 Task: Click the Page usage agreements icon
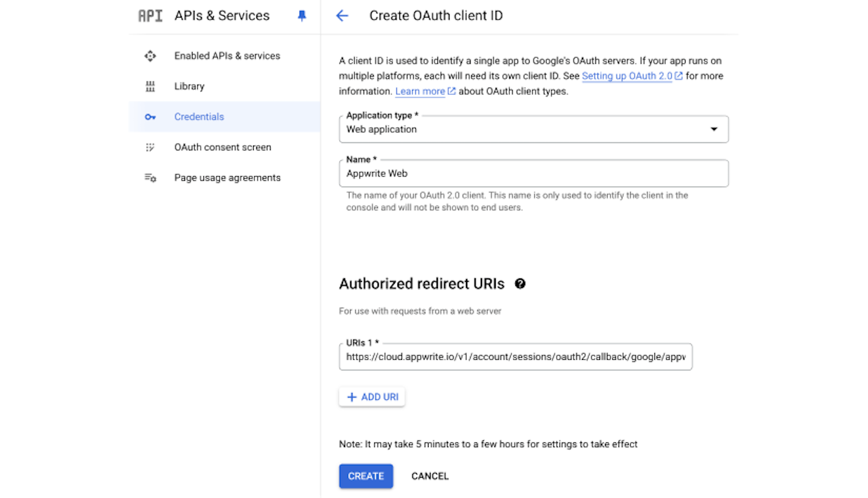pos(151,178)
